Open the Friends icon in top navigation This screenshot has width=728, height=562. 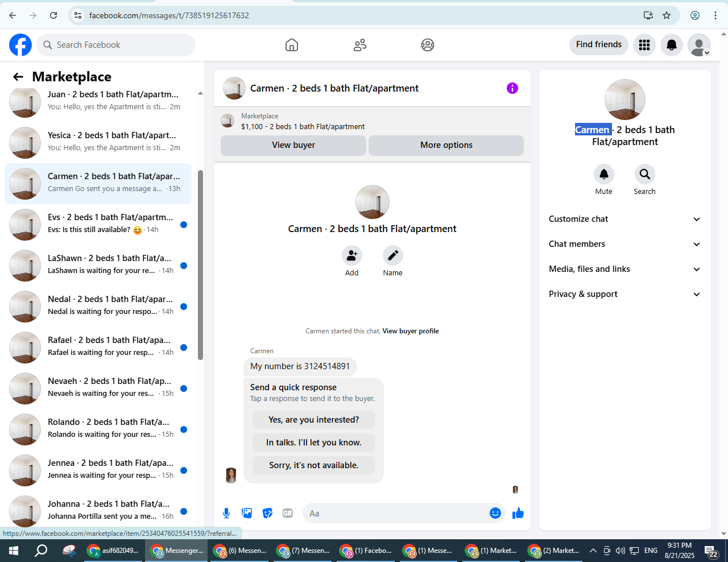coord(360,45)
